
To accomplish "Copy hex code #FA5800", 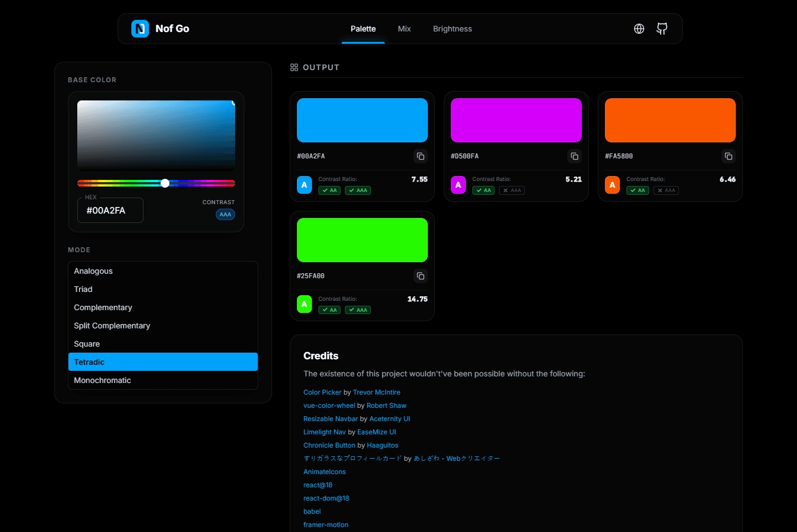I will point(729,156).
